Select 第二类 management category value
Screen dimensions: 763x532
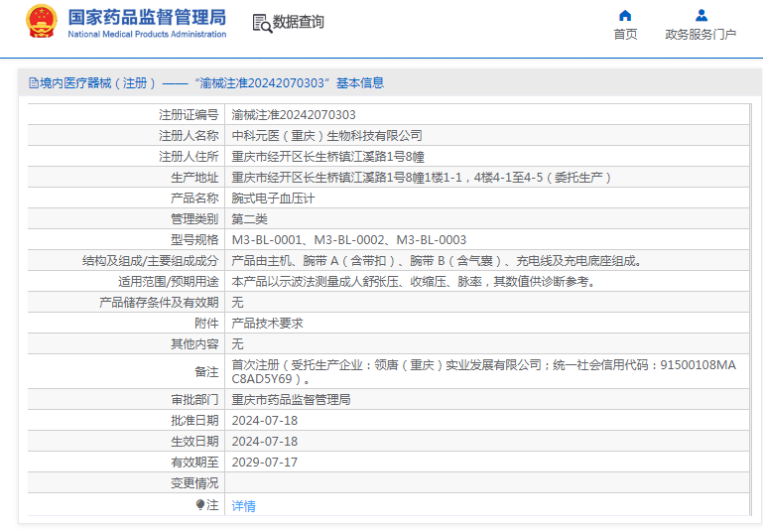(250, 219)
